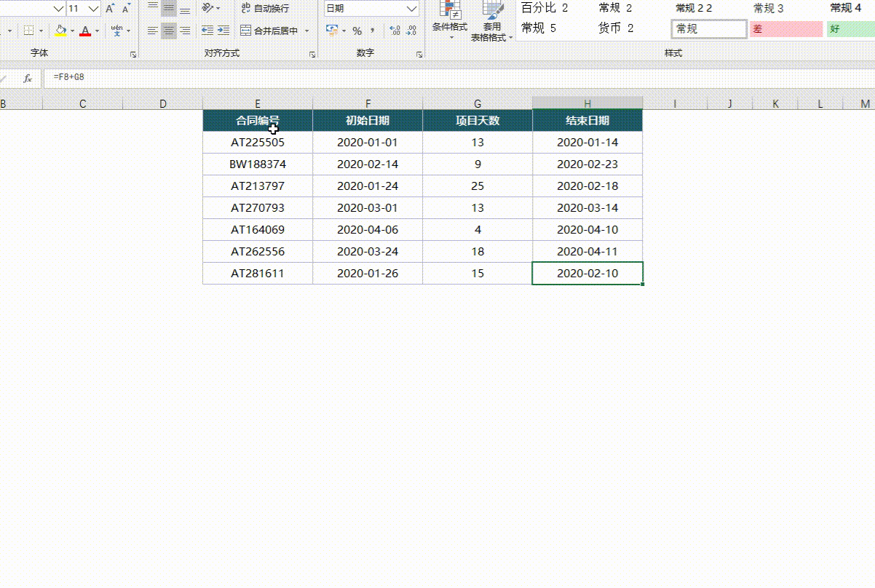This screenshot has width=875, height=588.
Task: Open the font size 11 dropdown
Action: (x=93, y=9)
